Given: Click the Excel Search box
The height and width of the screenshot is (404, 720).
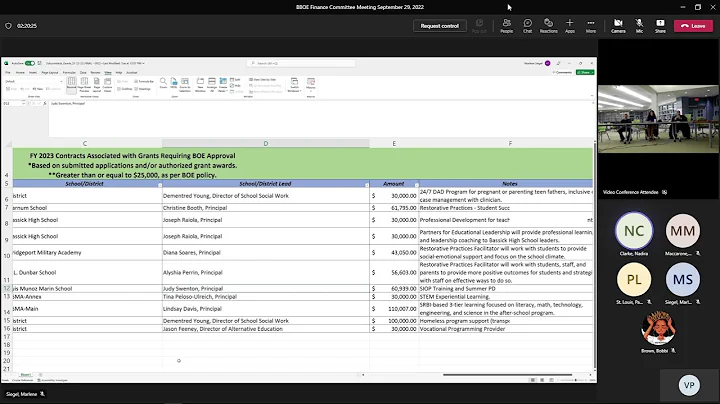Looking at the screenshot, I should (x=300, y=63).
